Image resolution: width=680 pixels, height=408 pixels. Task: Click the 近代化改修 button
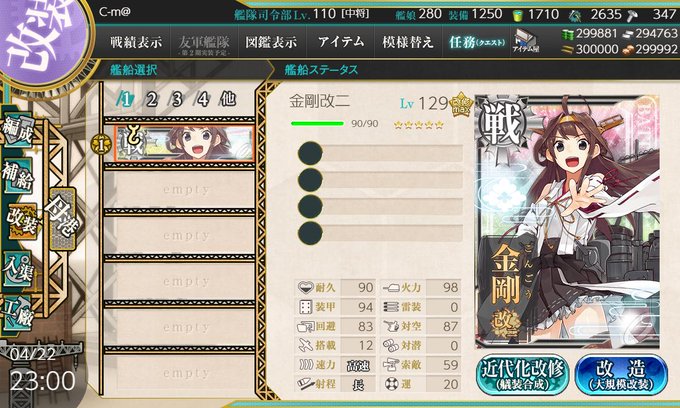point(522,375)
